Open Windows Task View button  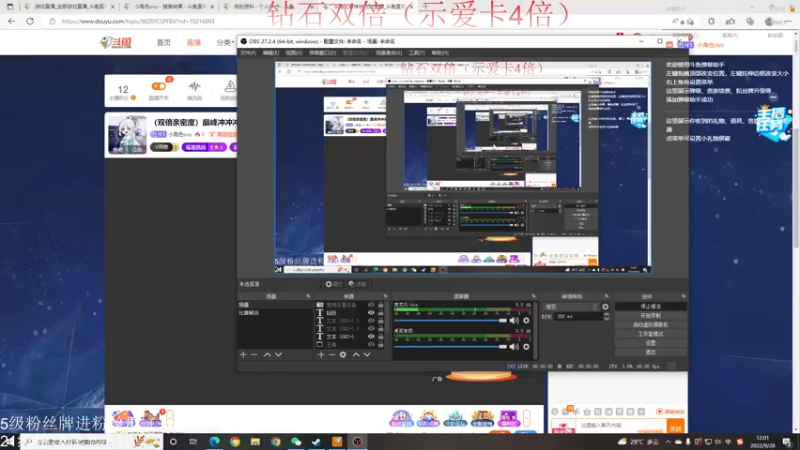(x=193, y=442)
